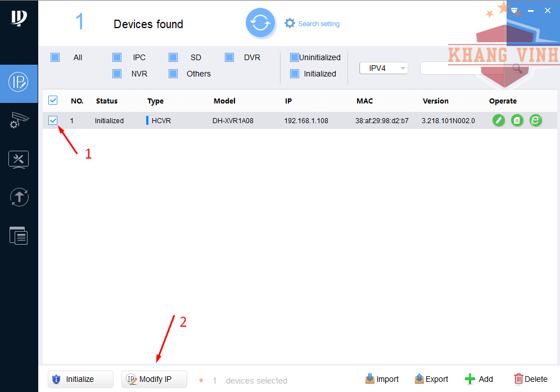Toggle the DVR filter checkbox
The image size is (560, 392).
229,57
